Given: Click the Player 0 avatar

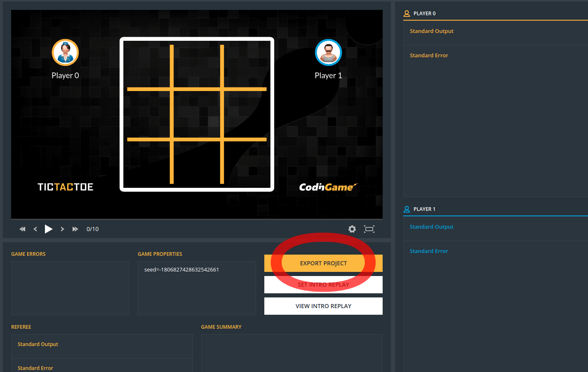Looking at the screenshot, I should coord(65,53).
